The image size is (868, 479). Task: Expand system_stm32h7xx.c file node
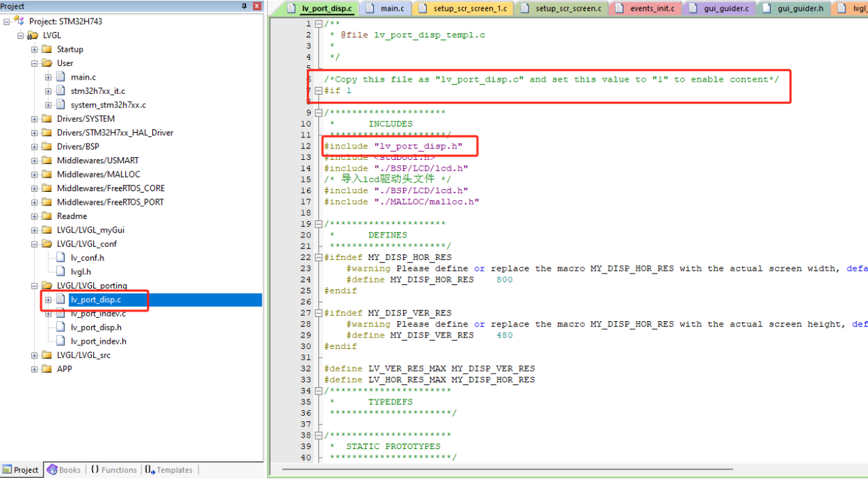pos(48,105)
